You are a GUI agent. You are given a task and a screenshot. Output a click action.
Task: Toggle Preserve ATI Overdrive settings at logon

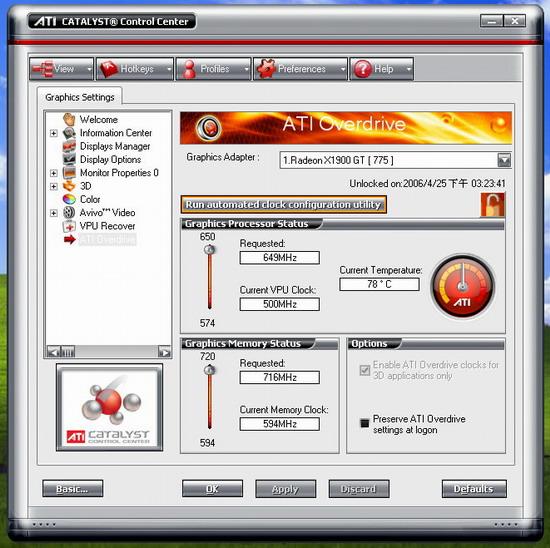pyautogui.click(x=365, y=423)
